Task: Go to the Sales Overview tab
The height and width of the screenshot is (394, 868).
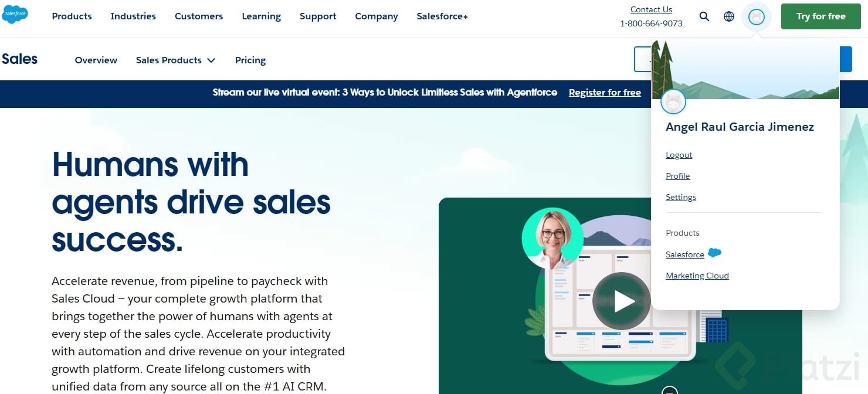Action: [96, 60]
